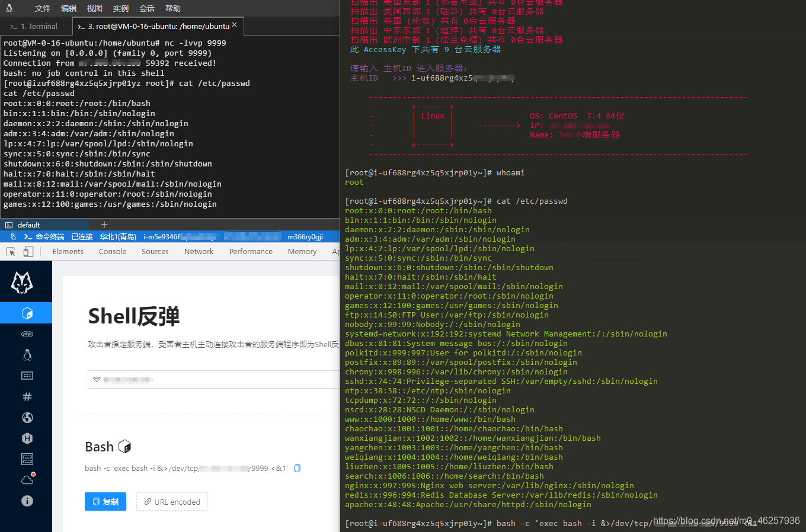Open the 帮助 menu
806x532 pixels.
[173, 8]
